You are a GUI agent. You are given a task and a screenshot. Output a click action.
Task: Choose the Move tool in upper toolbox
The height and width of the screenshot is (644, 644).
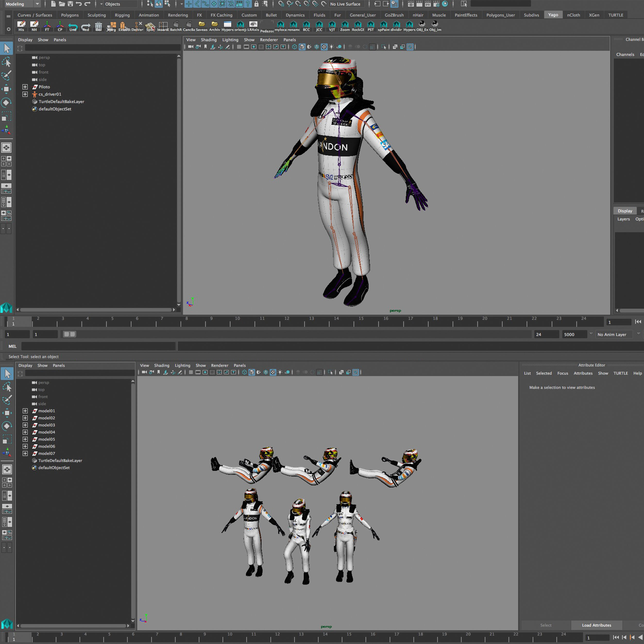pos(6,89)
